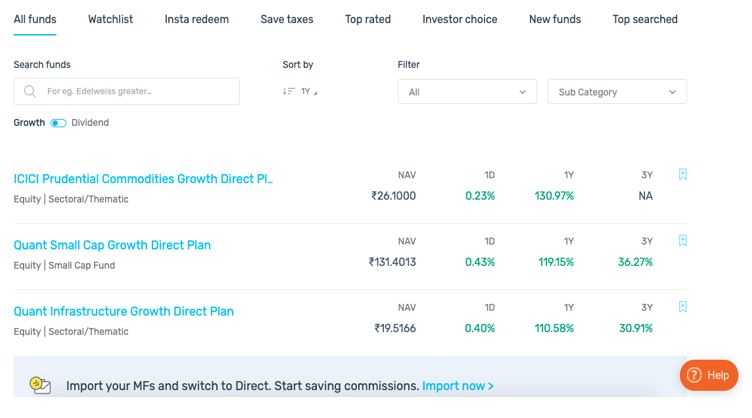Screen dimensions: 752x418
Task: Expand the Sub Category dropdown
Action: (x=617, y=92)
